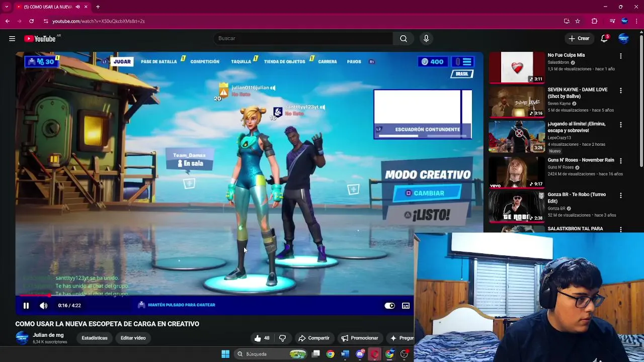Click the browser back arrow
The width and height of the screenshot is (644, 362).
pyautogui.click(x=8, y=21)
